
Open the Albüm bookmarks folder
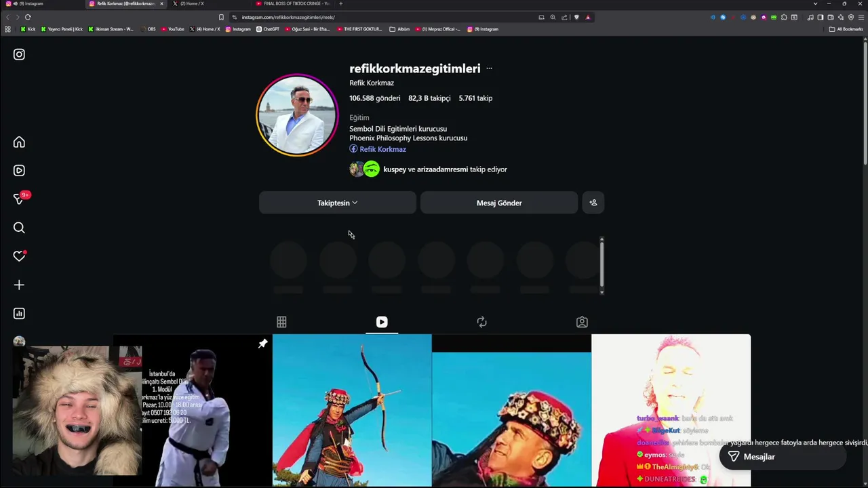[x=399, y=29]
